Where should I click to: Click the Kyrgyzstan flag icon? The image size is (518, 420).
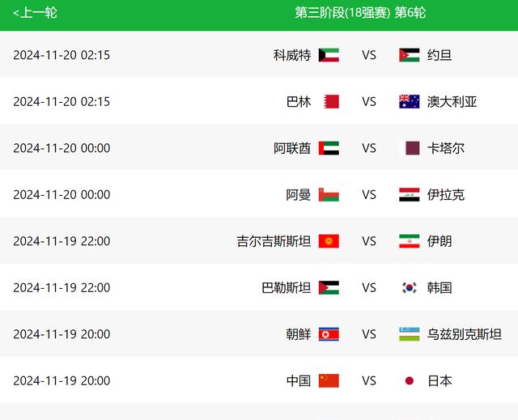click(329, 241)
